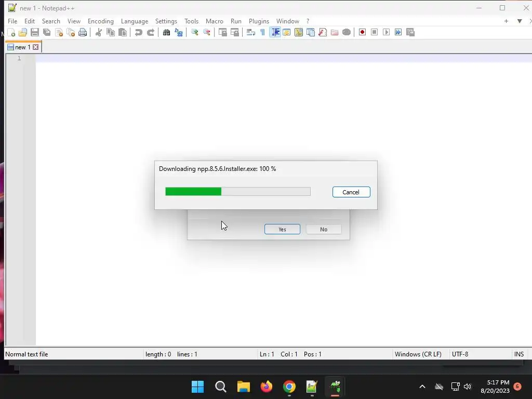Open the Define your language icon
This screenshot has width=532, height=399.
(287, 33)
